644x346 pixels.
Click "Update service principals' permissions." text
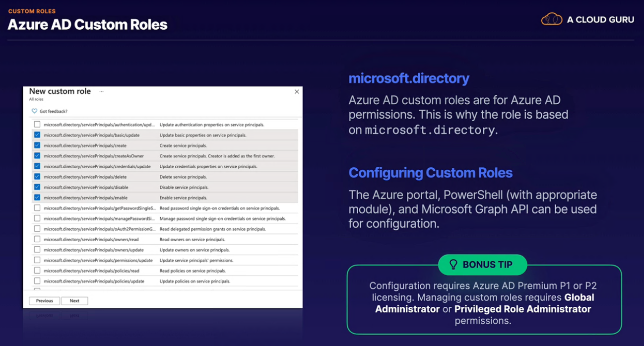click(196, 260)
